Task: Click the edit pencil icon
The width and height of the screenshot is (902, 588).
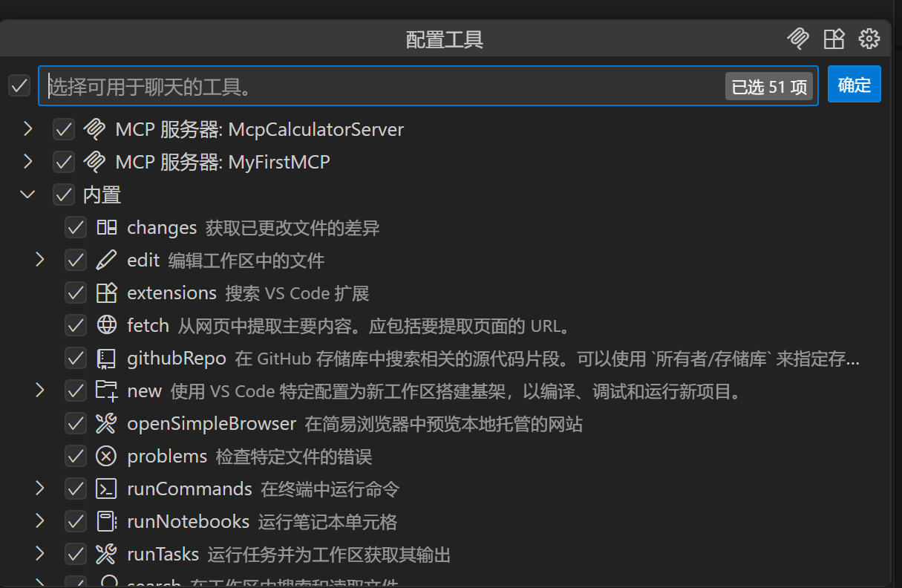Action: (107, 260)
